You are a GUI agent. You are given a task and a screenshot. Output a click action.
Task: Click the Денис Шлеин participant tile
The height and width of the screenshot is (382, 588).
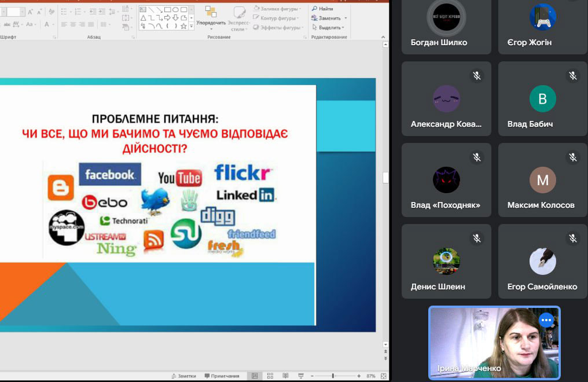pyautogui.click(x=446, y=261)
